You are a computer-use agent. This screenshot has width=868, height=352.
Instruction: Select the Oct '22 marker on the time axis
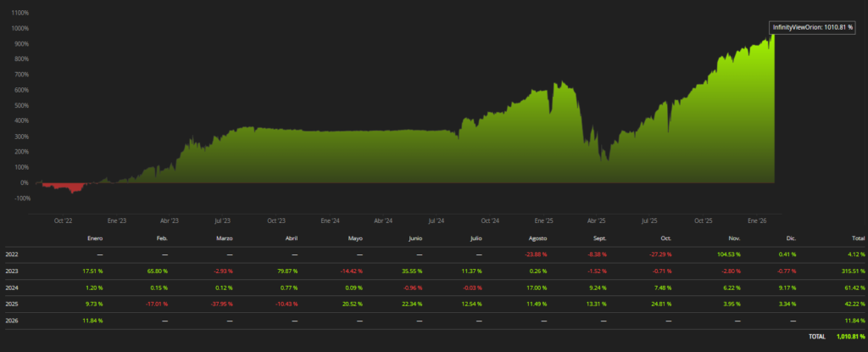click(64, 221)
